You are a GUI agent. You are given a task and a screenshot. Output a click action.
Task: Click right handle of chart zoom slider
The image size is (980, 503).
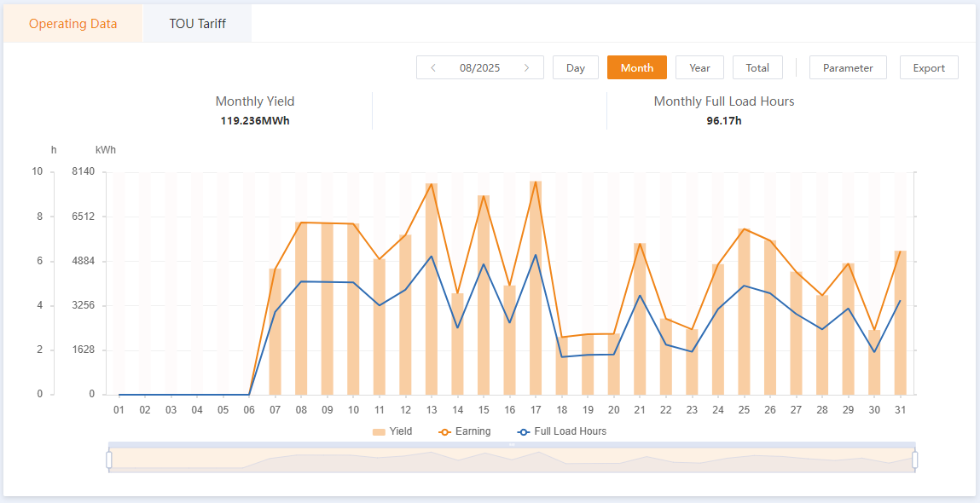[915, 460]
